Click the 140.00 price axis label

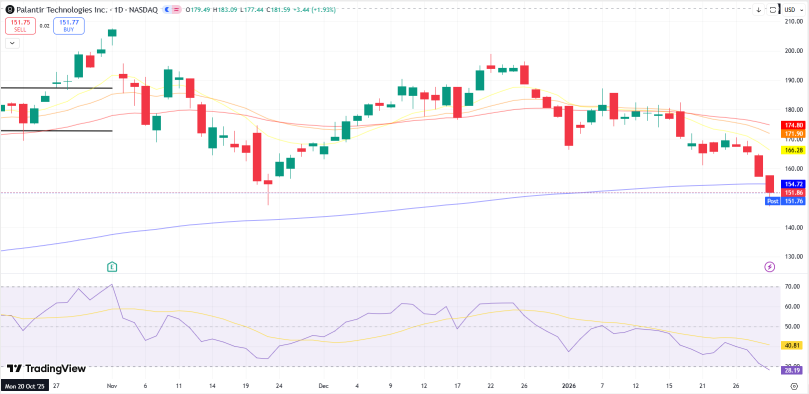793,227
